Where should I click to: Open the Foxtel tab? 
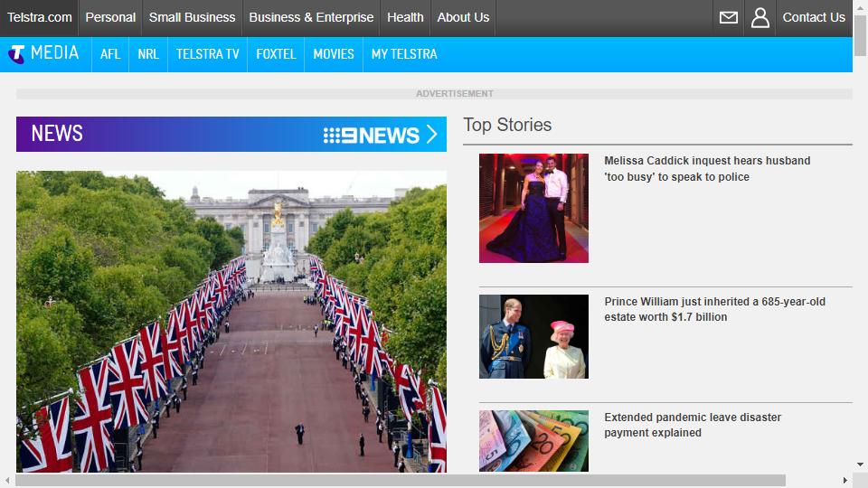[x=276, y=54]
